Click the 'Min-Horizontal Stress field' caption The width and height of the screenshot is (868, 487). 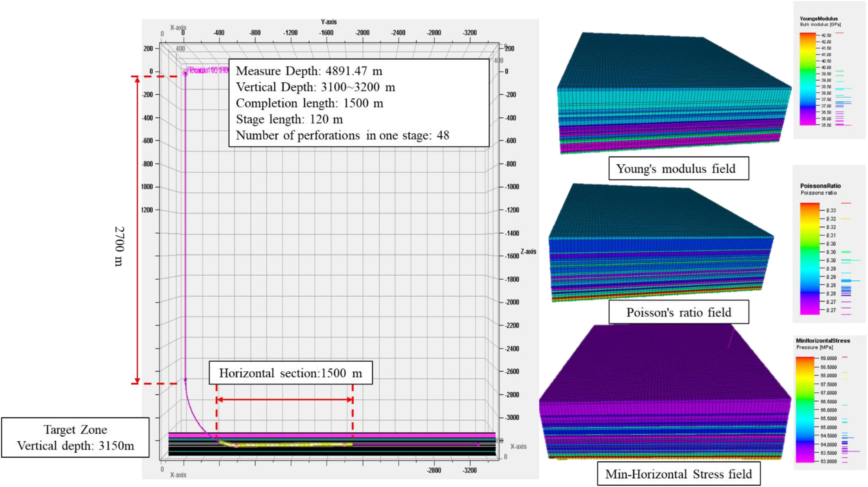click(x=679, y=473)
